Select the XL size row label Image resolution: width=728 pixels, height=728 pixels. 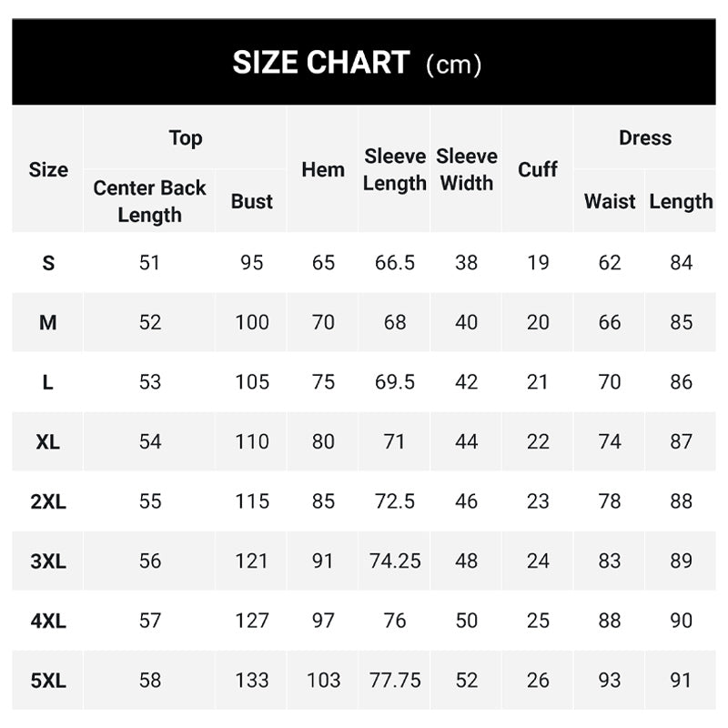coord(48,441)
